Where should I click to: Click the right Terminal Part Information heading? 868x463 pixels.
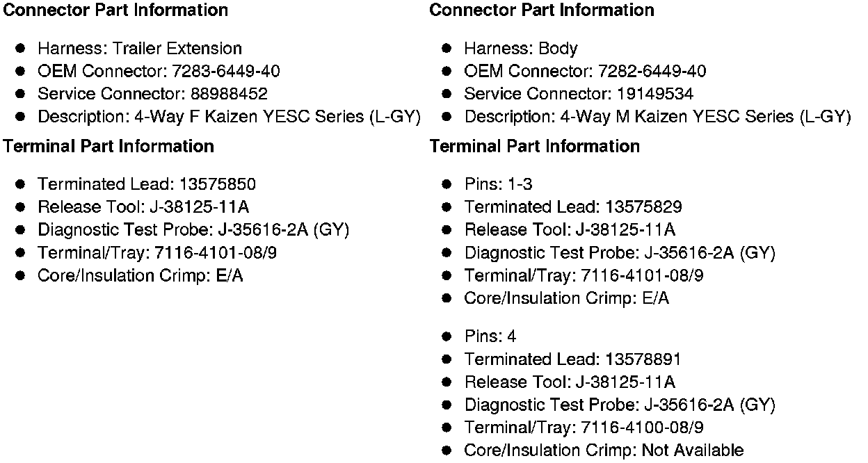coord(535,146)
